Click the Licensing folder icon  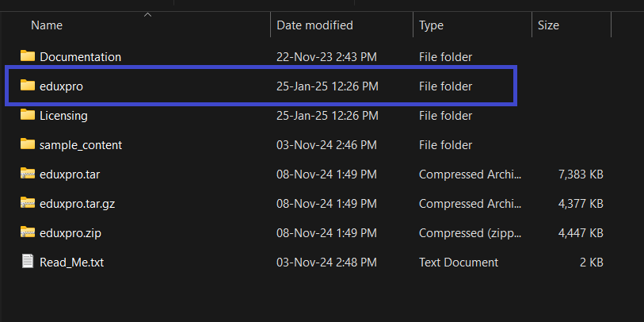28,115
